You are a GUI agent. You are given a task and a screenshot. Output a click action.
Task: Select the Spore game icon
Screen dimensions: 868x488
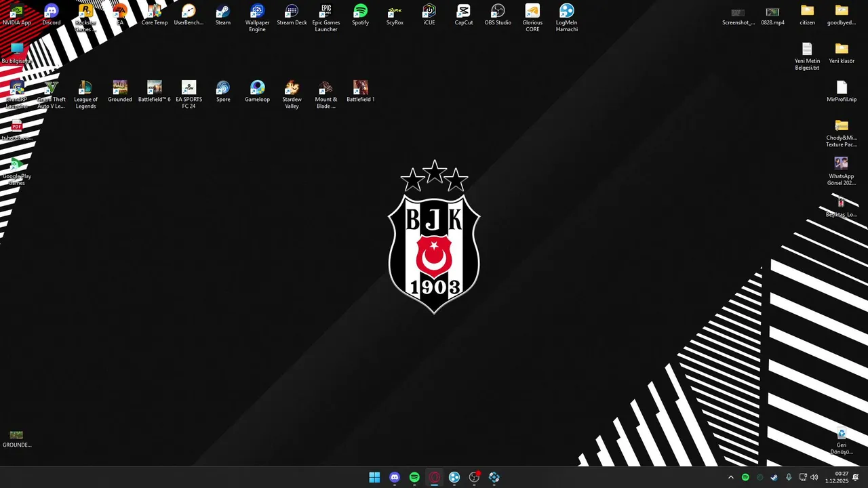(223, 91)
